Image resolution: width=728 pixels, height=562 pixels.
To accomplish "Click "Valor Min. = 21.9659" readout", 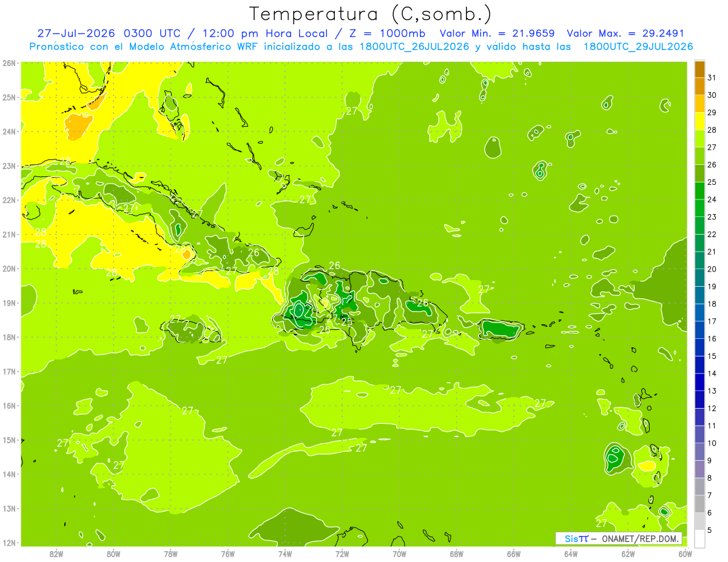I will 497,33.
